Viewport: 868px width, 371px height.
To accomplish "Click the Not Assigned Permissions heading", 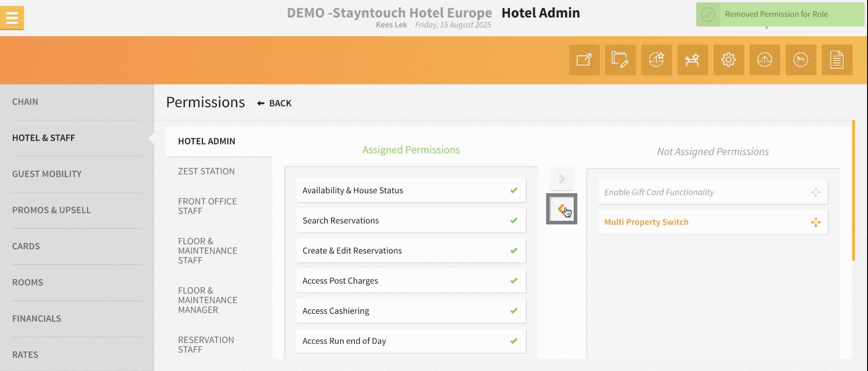I will point(713,152).
